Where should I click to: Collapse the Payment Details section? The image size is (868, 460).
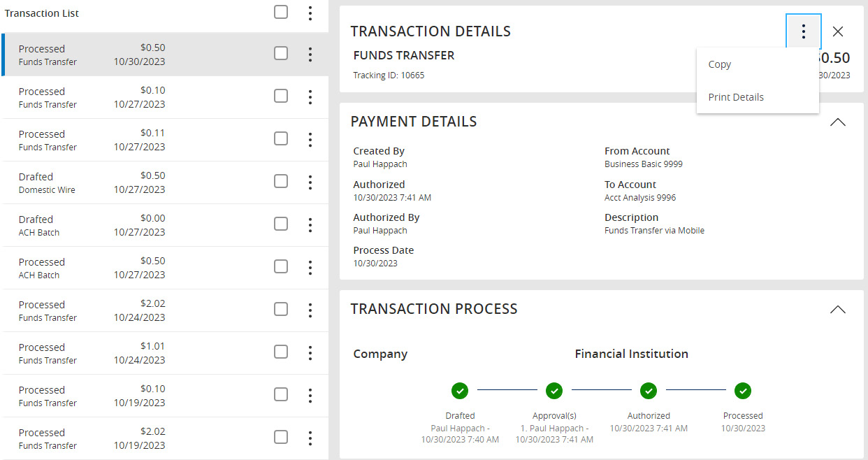[x=838, y=122]
